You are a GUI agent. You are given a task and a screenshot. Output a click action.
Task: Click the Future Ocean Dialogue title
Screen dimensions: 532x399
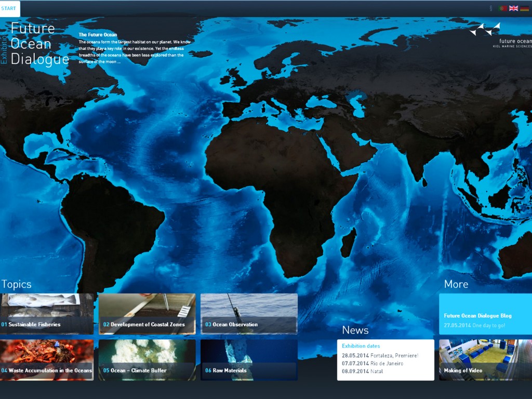tap(39, 44)
